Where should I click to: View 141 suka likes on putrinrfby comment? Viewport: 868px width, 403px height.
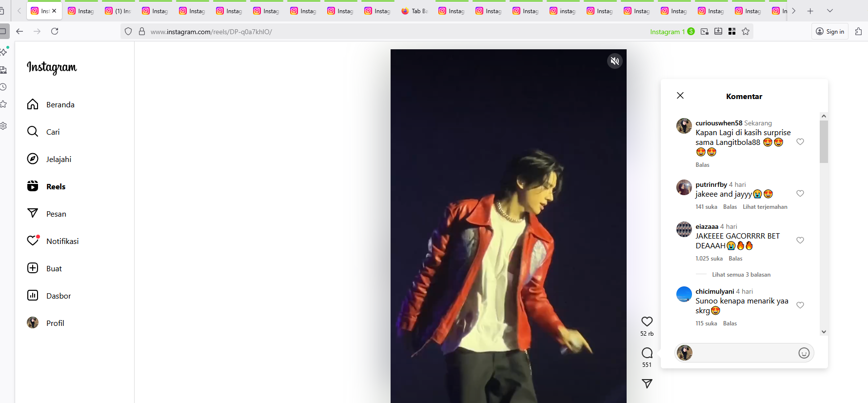click(x=706, y=207)
